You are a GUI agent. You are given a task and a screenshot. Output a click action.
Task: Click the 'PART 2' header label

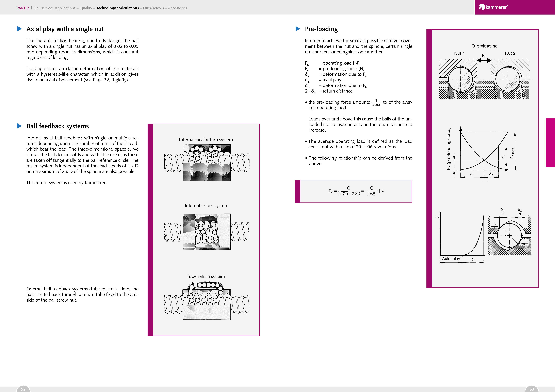point(22,8)
